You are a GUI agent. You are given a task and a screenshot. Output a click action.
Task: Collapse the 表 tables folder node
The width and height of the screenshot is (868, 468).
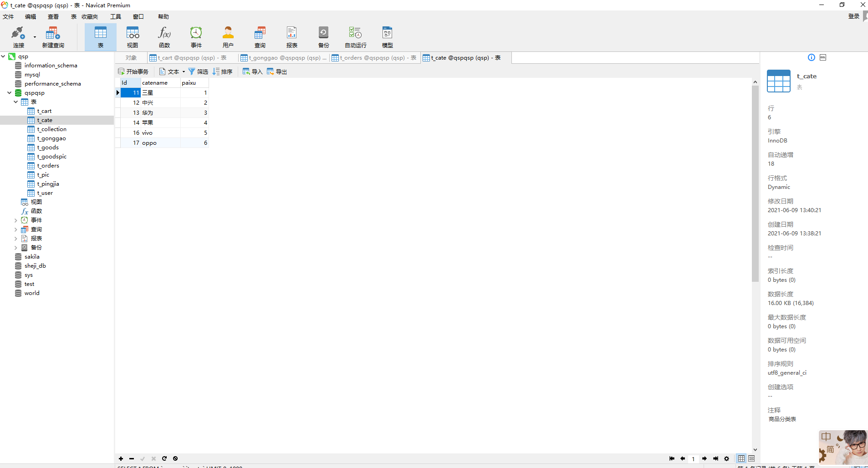click(16, 102)
